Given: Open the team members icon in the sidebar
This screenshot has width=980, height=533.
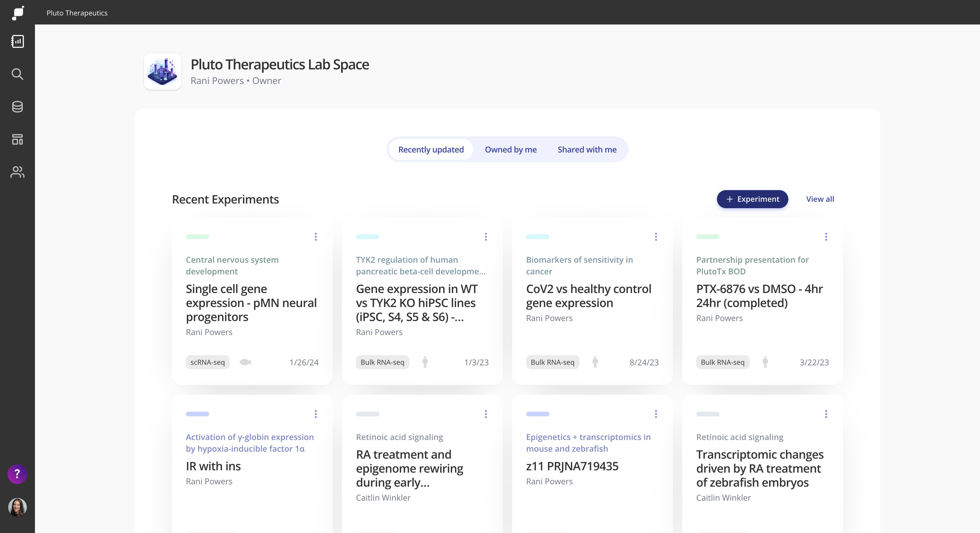Looking at the screenshot, I should tap(17, 172).
